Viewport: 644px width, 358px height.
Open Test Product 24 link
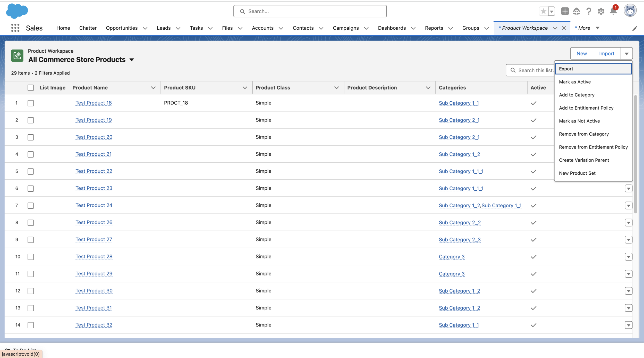pyautogui.click(x=94, y=205)
